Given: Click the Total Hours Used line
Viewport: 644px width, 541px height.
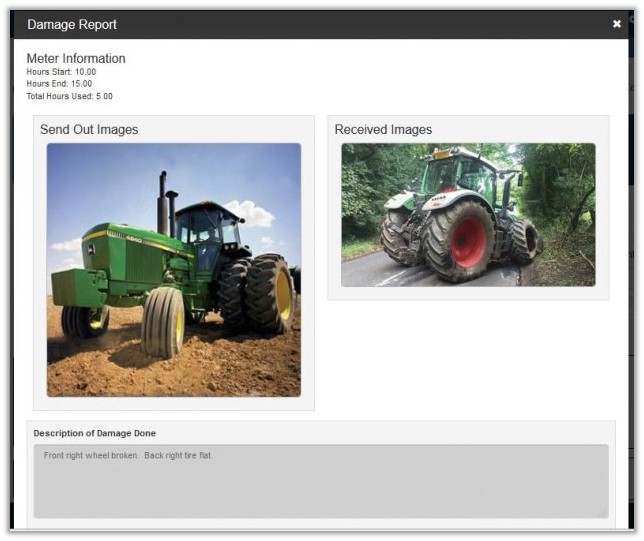Looking at the screenshot, I should (69, 97).
